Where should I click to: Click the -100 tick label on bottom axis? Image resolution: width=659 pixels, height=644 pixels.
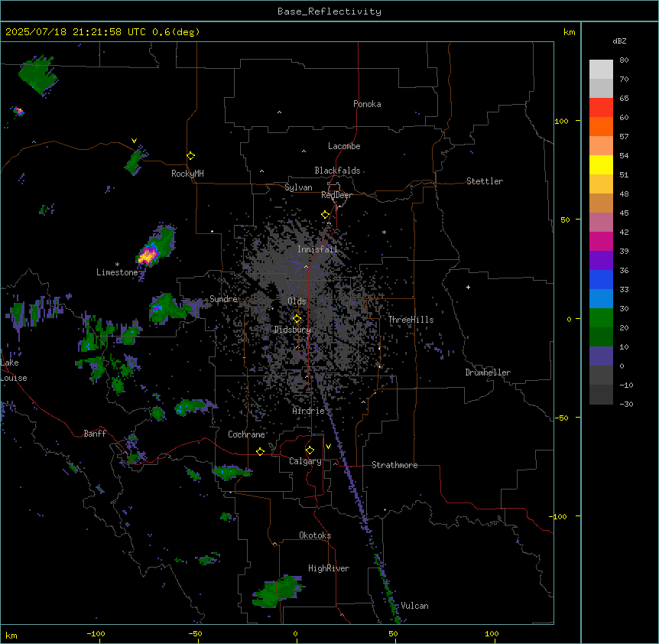(x=96, y=633)
